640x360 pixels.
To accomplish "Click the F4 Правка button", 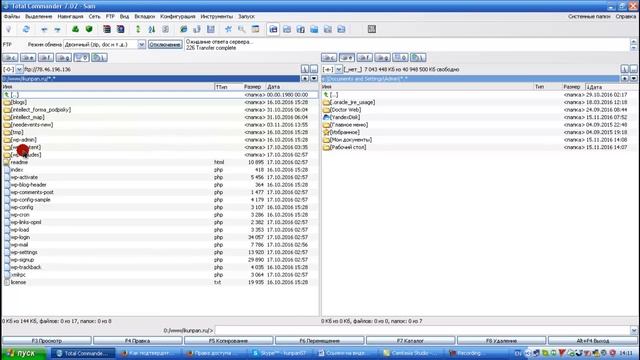I will pyautogui.click(x=138, y=340).
